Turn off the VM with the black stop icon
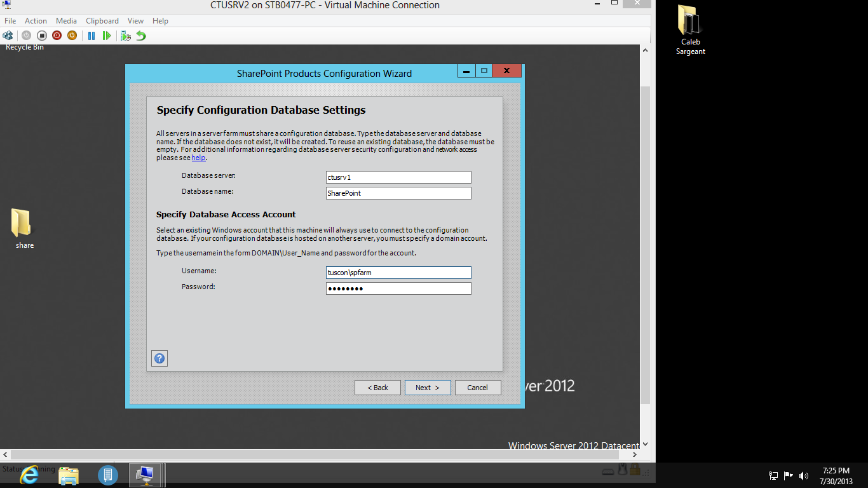 pyautogui.click(x=41, y=36)
